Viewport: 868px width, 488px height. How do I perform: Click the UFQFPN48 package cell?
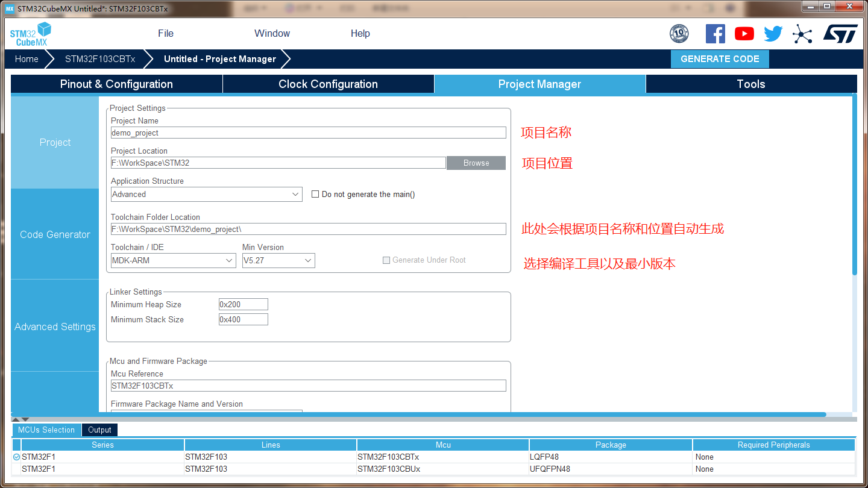(611, 469)
